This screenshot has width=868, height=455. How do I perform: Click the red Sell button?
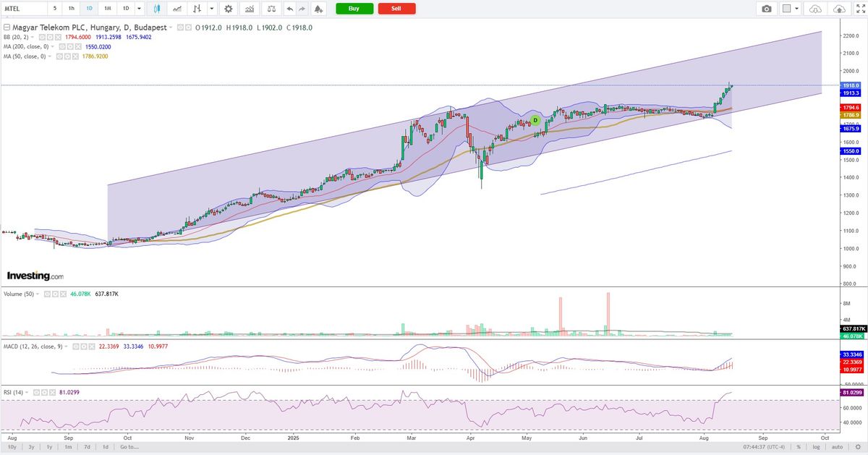[396, 9]
